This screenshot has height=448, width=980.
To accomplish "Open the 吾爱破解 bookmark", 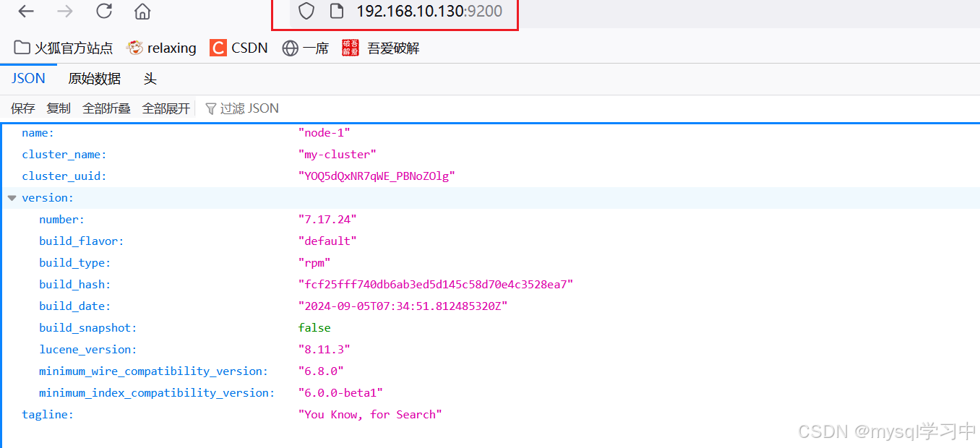I will [x=381, y=48].
